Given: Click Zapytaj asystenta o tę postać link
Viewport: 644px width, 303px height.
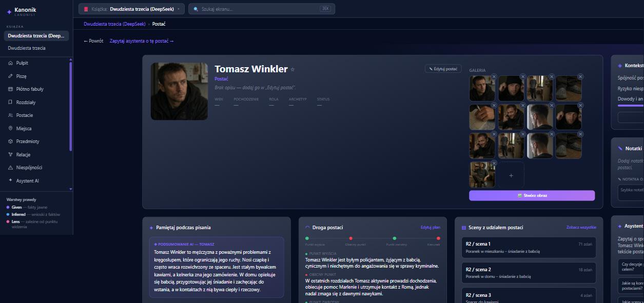Looking at the screenshot, I should coord(142,41).
